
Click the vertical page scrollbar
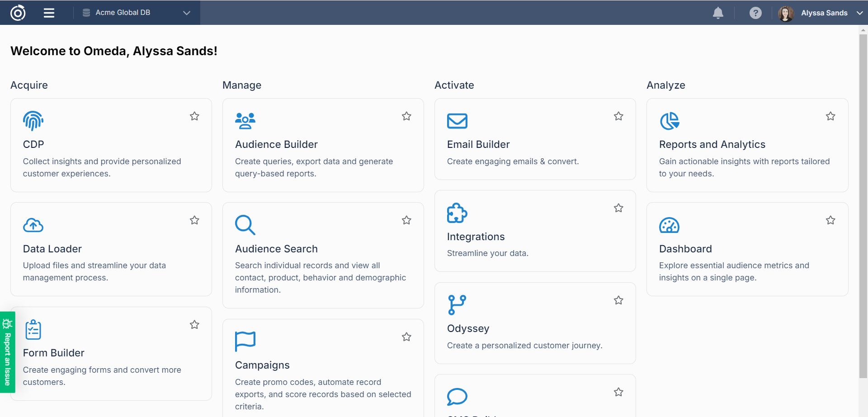click(863, 204)
